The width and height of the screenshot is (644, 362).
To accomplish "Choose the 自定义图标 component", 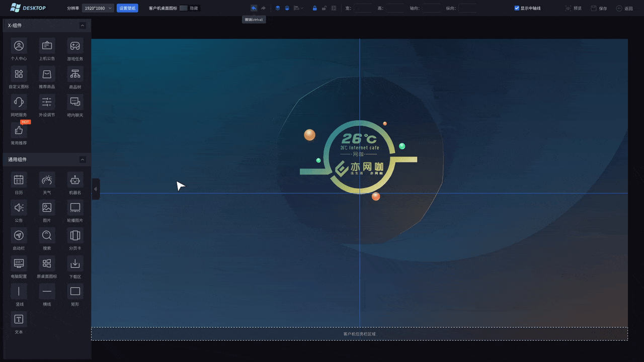I will (x=19, y=74).
